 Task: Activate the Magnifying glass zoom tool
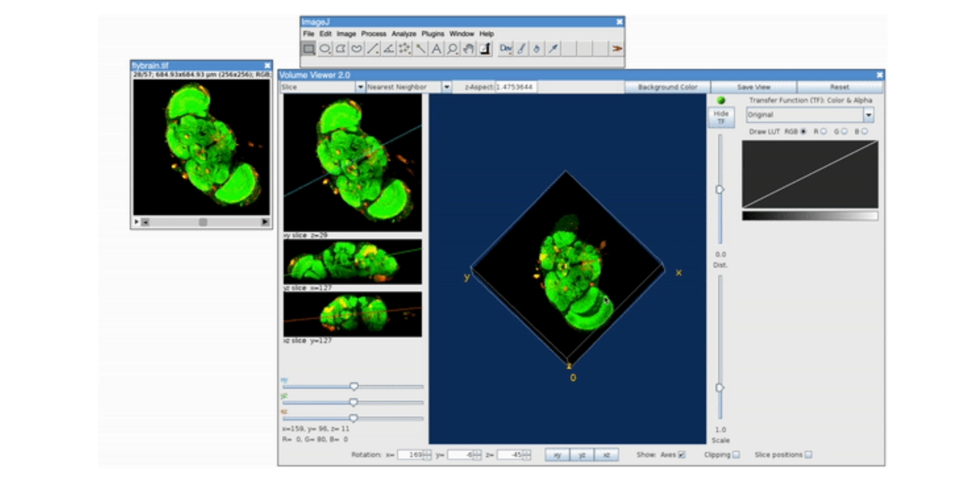452,49
